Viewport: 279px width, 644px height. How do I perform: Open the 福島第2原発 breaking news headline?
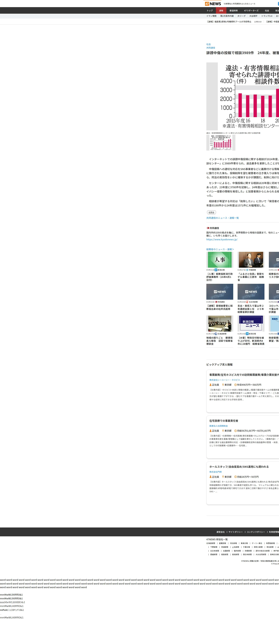coord(229,22)
